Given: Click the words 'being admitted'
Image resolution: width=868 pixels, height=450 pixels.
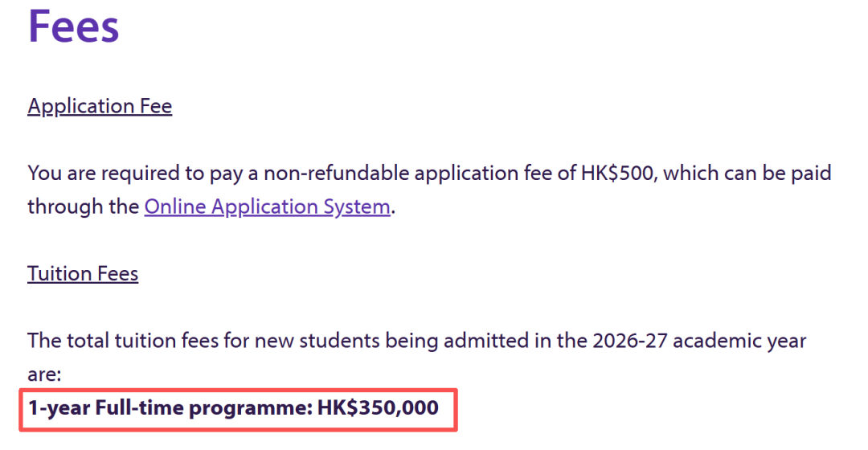Looking at the screenshot, I should tap(429, 340).
